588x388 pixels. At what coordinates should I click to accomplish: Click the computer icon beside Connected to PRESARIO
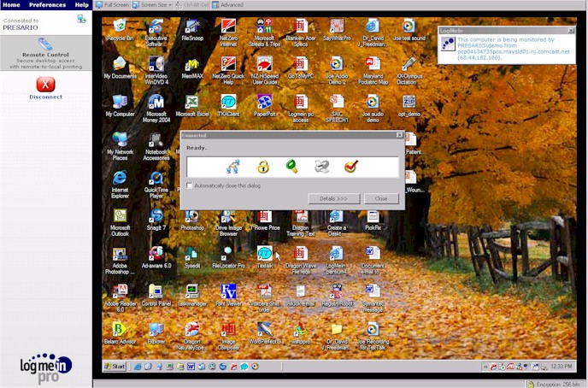point(81,19)
